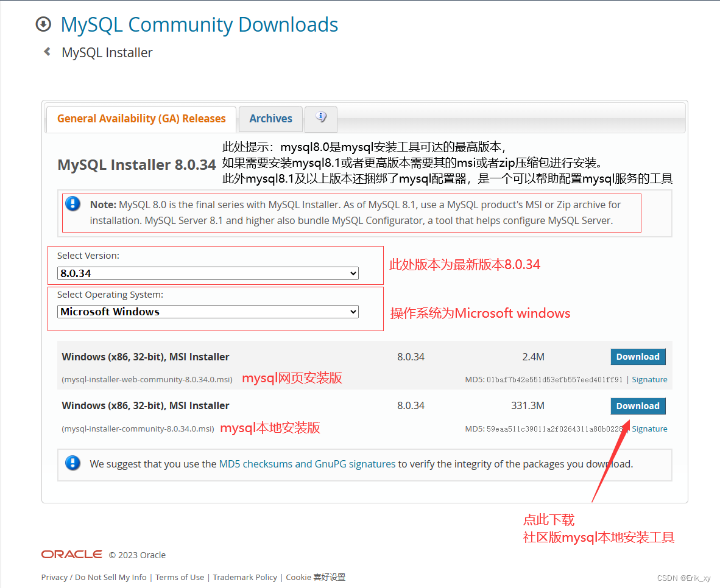Download the 2.4M web community MSI installer
This screenshot has width=720, height=588.
pyautogui.click(x=638, y=357)
